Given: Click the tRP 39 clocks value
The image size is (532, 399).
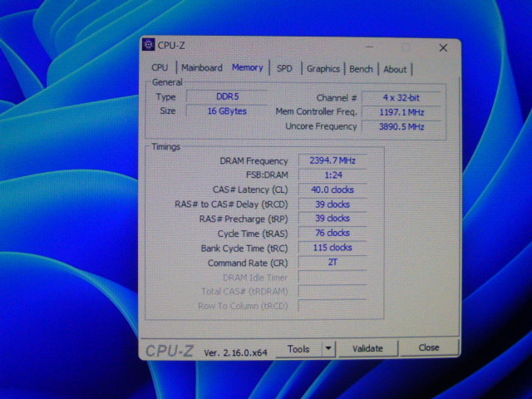Looking at the screenshot, I should point(332,219).
